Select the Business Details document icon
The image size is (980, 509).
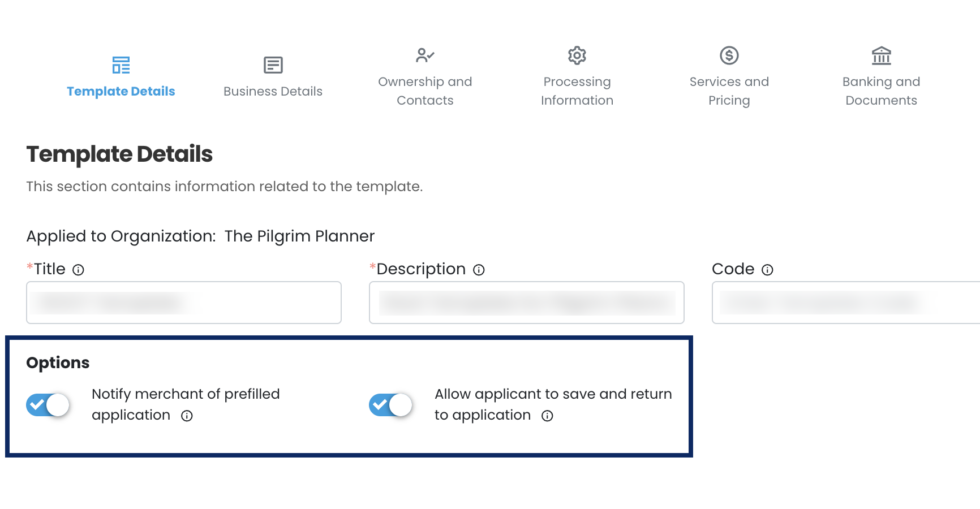click(x=273, y=64)
